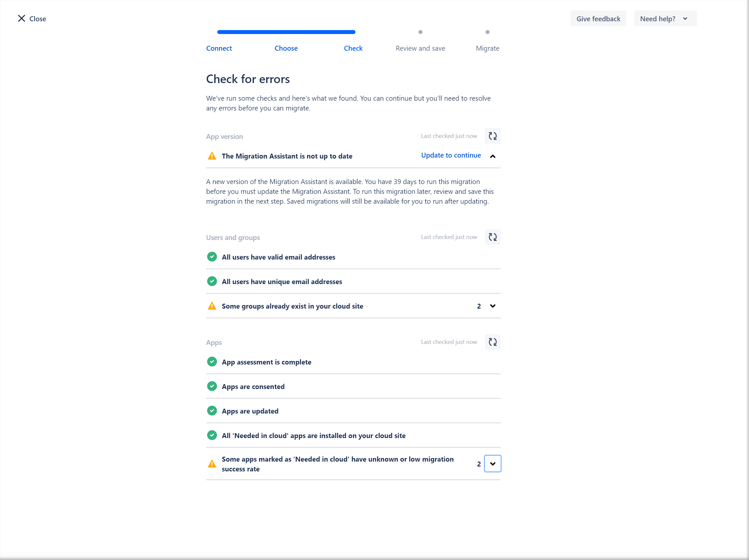Viewport: 749px width, 560px height.
Task: Click green check beside valid email addresses
Action: (x=212, y=257)
